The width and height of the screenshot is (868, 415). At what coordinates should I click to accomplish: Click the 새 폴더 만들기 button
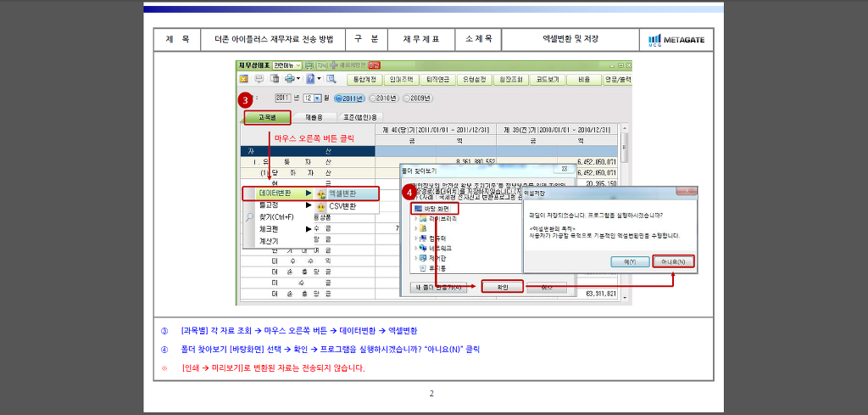tap(439, 288)
